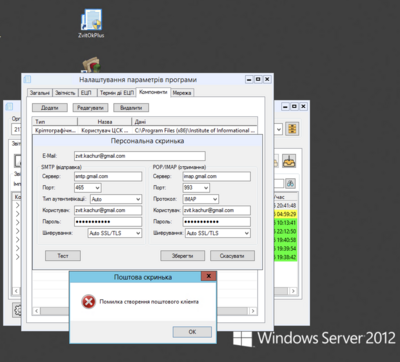Click the structure tree icon in the back window

292,129
